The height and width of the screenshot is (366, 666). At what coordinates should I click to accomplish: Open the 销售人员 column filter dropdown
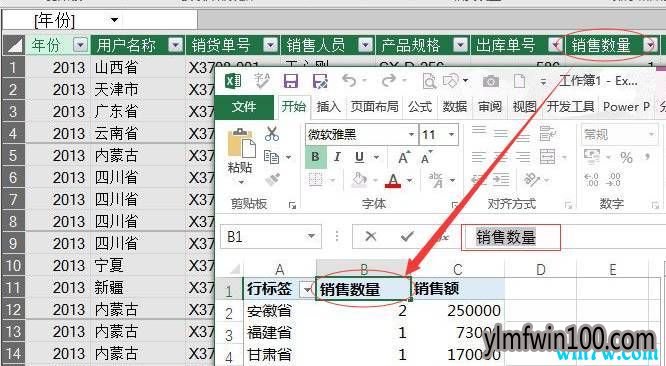pos(365,45)
